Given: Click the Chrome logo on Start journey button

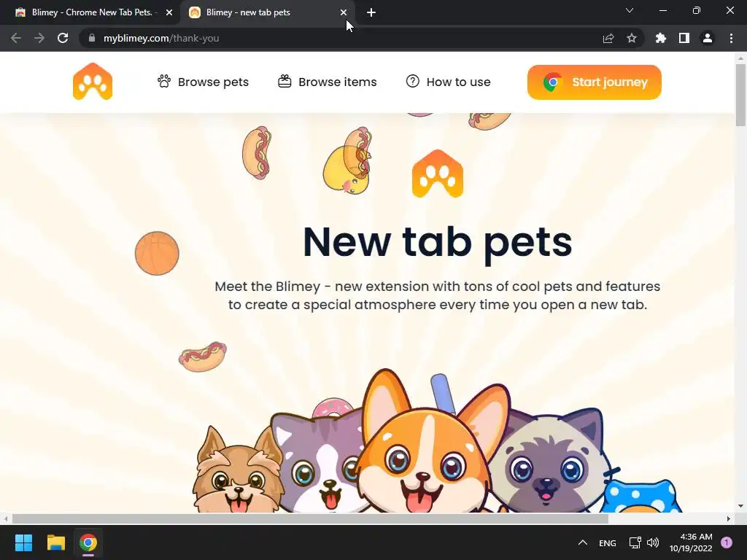Looking at the screenshot, I should coord(553,82).
